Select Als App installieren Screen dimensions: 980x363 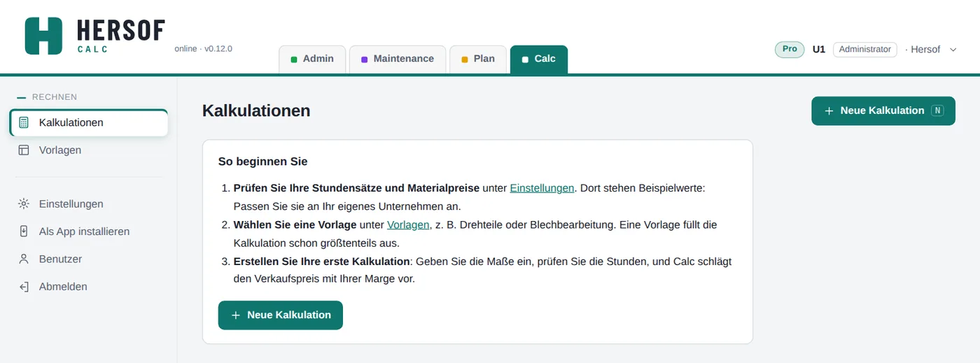click(x=89, y=232)
